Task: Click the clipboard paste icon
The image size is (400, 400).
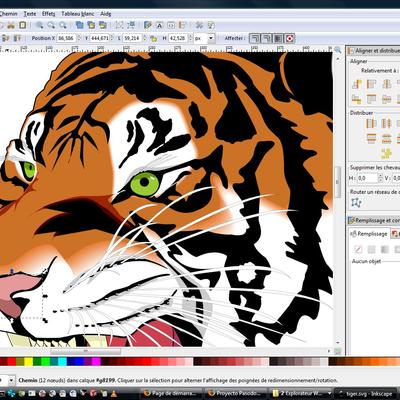Action: [22, 25]
